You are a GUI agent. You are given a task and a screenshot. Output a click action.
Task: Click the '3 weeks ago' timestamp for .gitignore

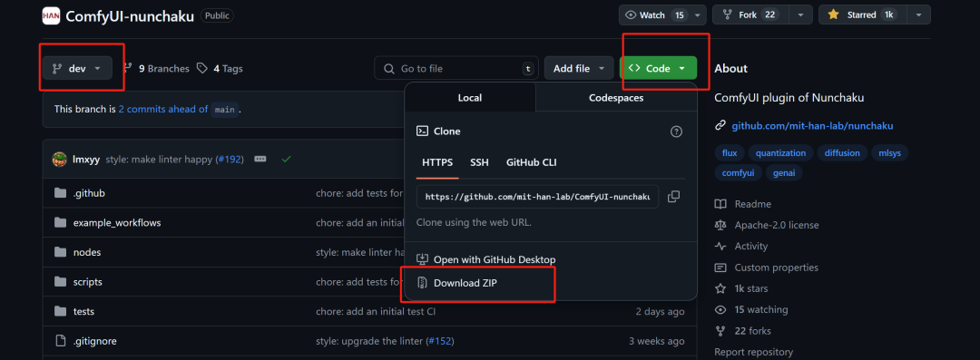(657, 341)
